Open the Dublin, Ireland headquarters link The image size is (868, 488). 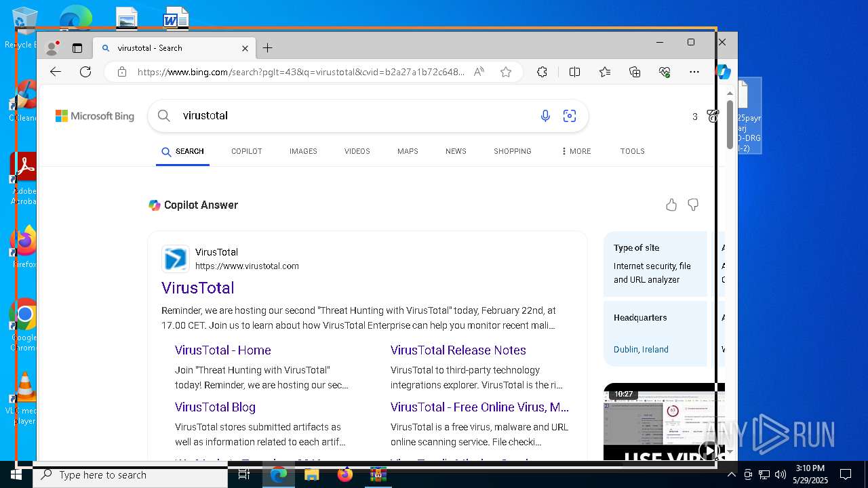[641, 349]
